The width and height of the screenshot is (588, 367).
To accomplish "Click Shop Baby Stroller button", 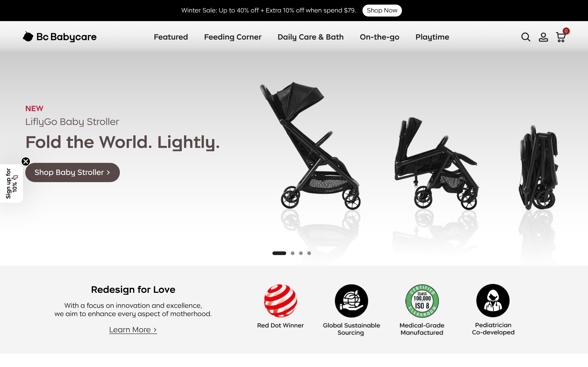I will (x=72, y=172).
